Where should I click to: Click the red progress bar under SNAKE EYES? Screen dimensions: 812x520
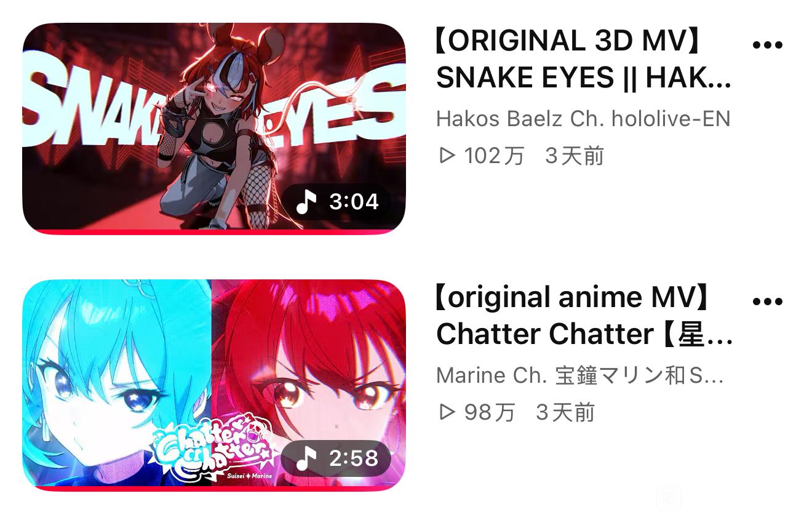tap(214, 232)
